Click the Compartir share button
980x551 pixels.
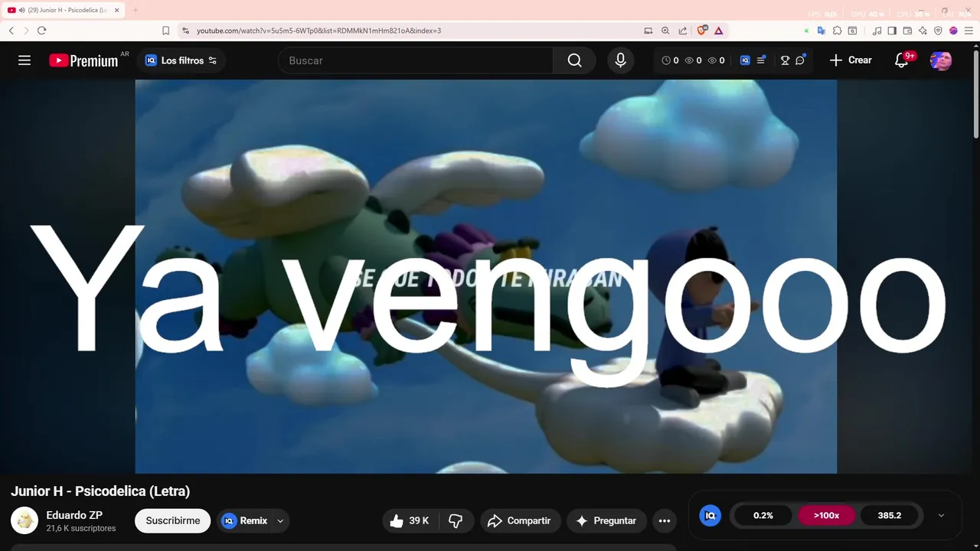pyautogui.click(x=521, y=520)
